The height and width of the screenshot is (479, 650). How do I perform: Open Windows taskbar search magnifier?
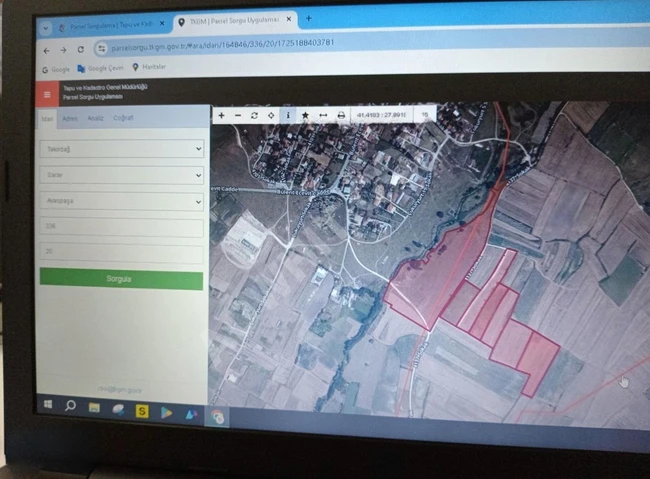tap(70, 406)
